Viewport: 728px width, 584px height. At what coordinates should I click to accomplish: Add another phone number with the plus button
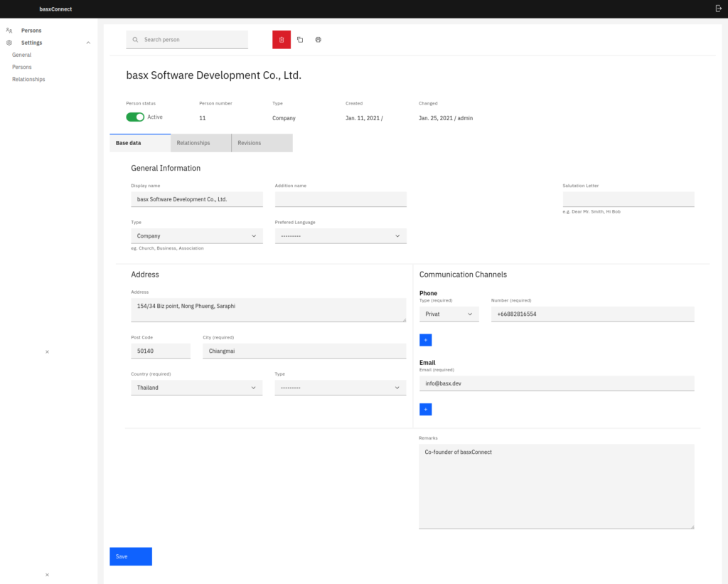[x=426, y=340]
